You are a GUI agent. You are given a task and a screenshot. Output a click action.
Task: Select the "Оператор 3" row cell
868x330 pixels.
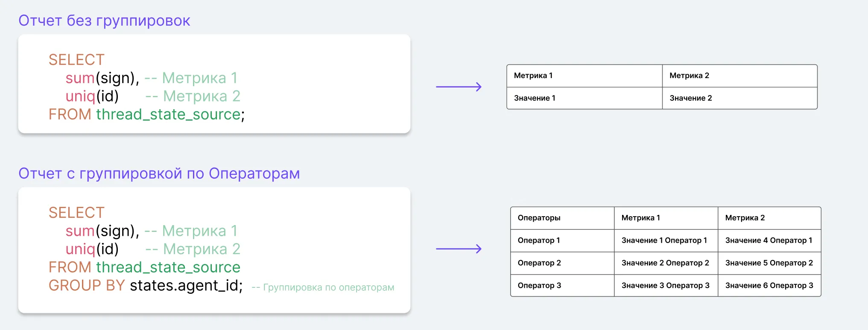click(539, 286)
